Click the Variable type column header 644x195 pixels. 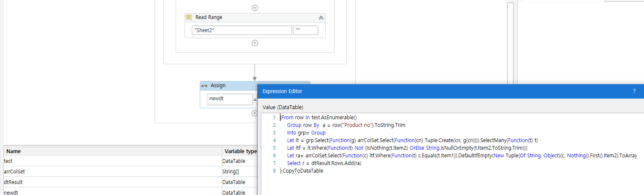240,151
